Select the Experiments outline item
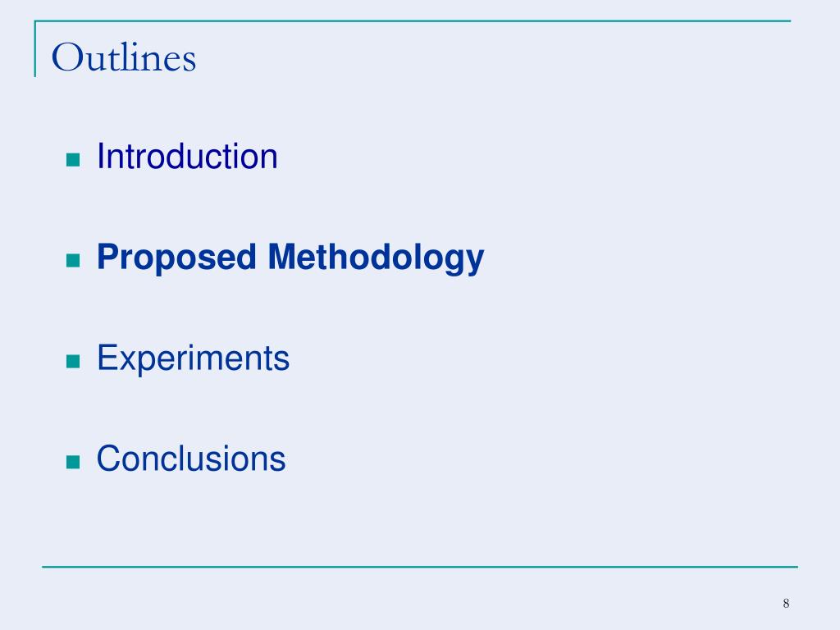Screen dimensions: 840x630 tap(193, 358)
